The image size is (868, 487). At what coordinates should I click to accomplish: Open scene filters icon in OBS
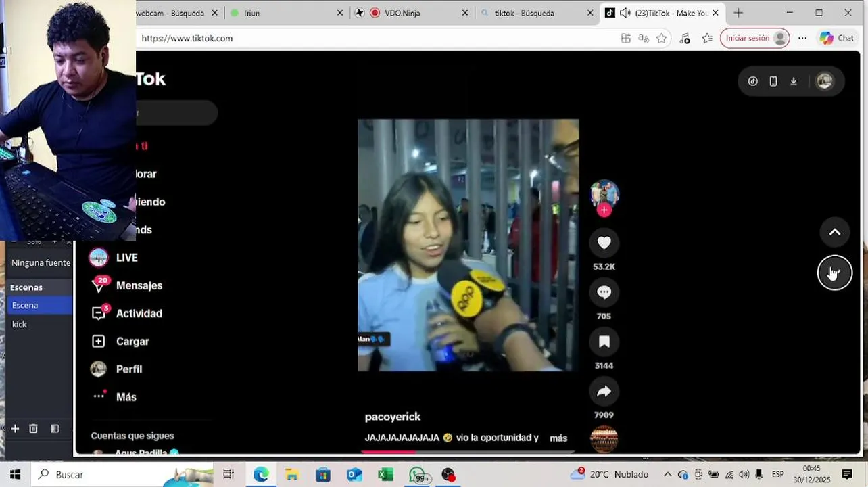tap(55, 429)
